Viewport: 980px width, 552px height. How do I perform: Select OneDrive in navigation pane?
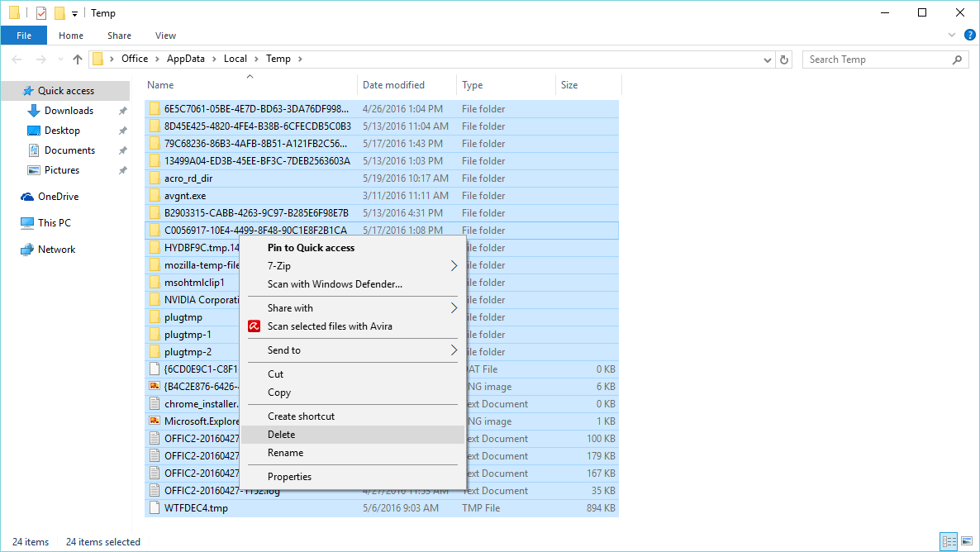(x=58, y=197)
